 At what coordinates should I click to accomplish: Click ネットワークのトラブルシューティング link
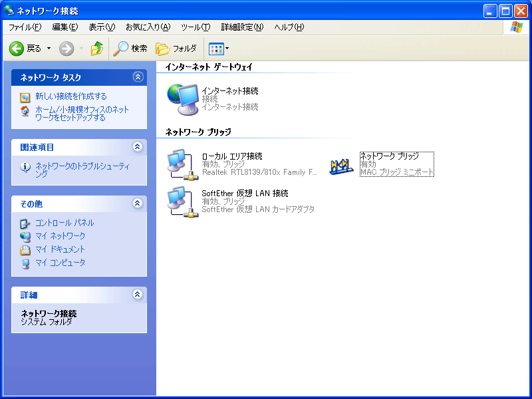coord(82,170)
